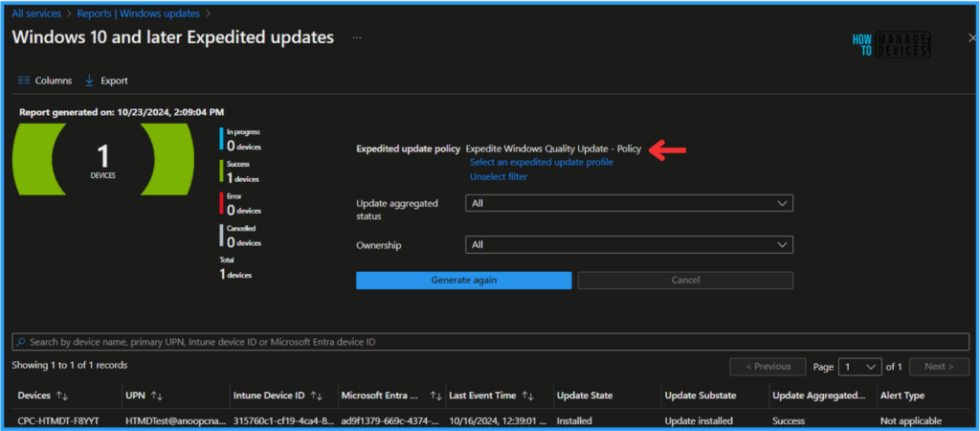Click the Expedite Windows Quality Update policy name
The height and width of the screenshot is (431, 980).
[554, 148]
